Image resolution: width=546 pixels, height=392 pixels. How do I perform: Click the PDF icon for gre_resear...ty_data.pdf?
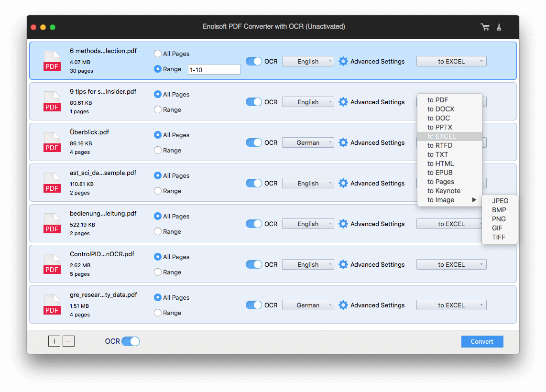[52, 305]
